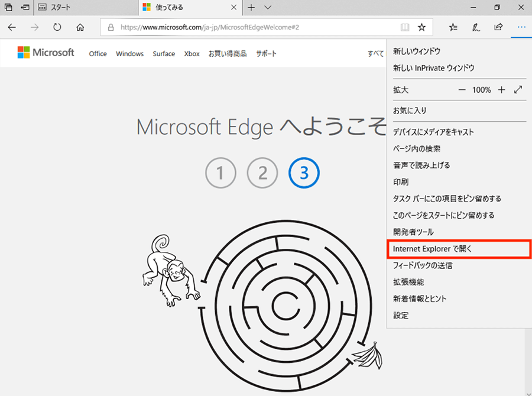Open the サポート link
Screen dimensions: 532x396
click(x=267, y=54)
